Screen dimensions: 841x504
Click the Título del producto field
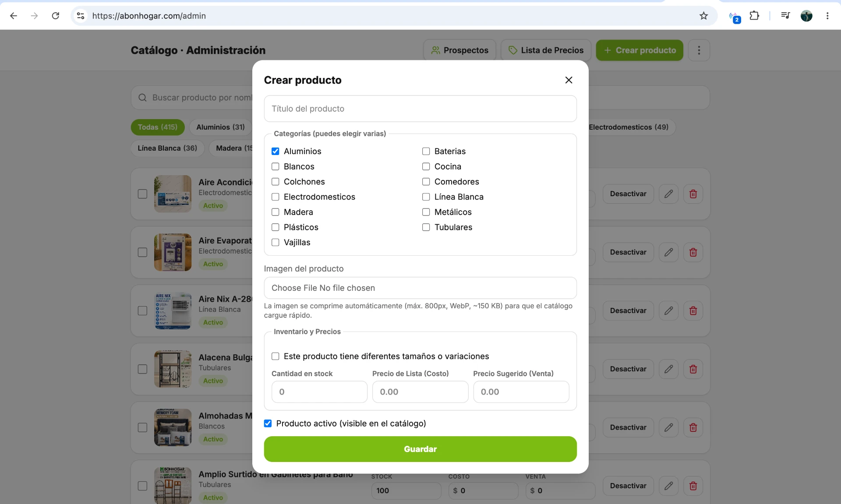420,109
